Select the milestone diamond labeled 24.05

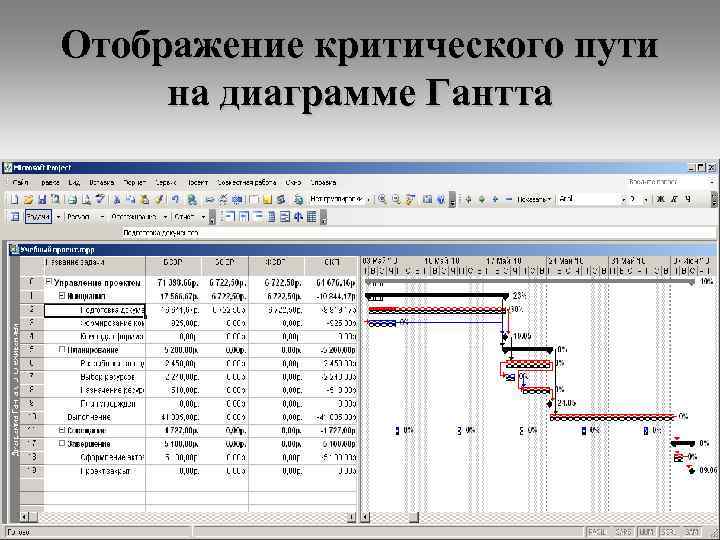[550, 404]
